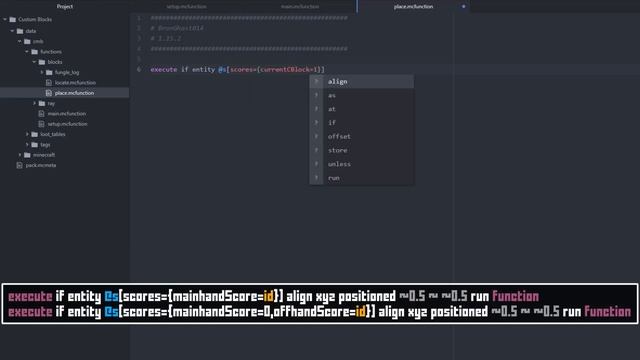Select place.mcfunction in project tree
Viewport: 640px width, 360px height.
(74, 93)
